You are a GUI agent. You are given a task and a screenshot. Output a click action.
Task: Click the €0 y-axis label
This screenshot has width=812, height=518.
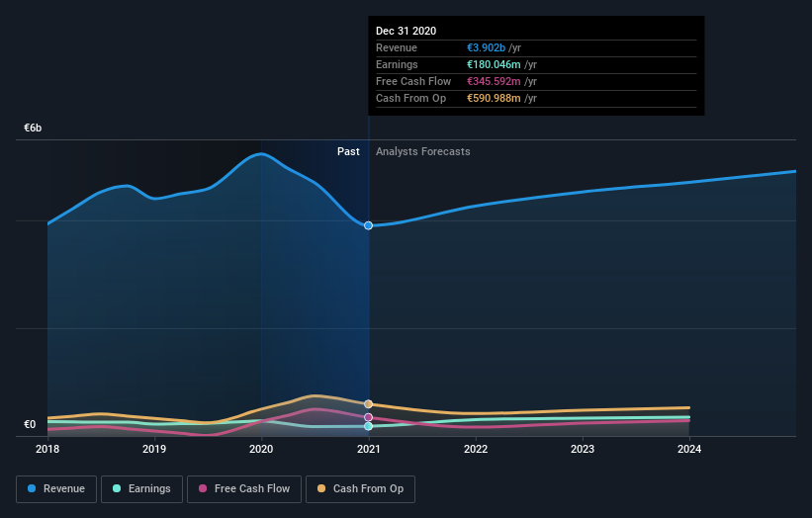click(x=30, y=424)
